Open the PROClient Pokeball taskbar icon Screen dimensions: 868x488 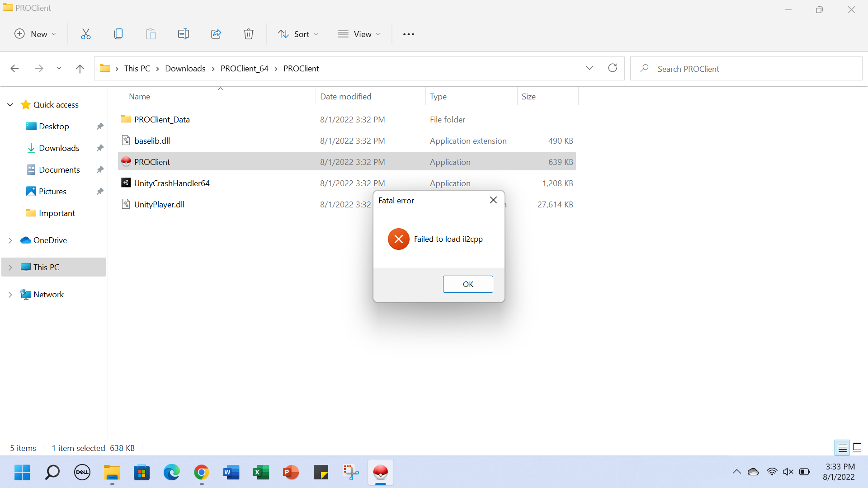(x=381, y=472)
